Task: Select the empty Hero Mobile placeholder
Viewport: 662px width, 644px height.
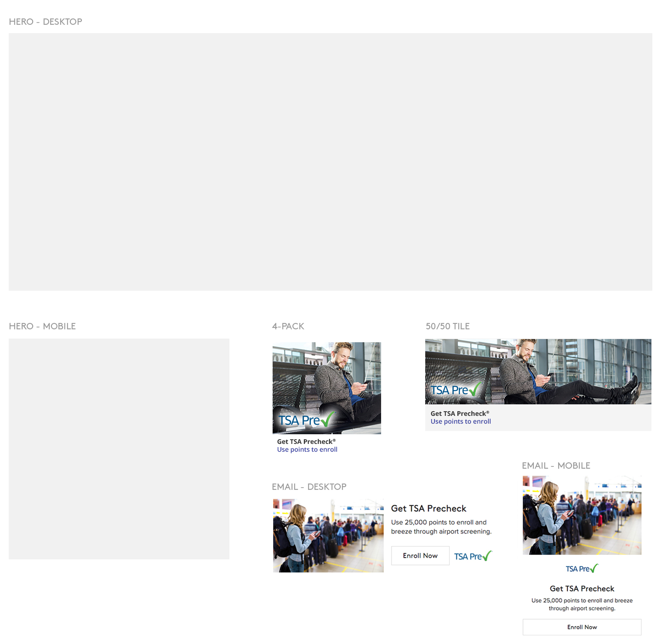Action: pos(119,449)
